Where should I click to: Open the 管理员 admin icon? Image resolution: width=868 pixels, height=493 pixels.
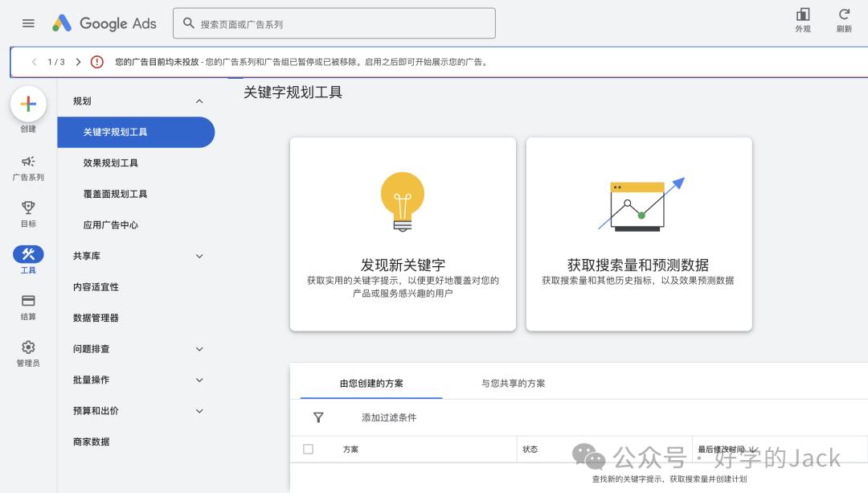(28, 347)
